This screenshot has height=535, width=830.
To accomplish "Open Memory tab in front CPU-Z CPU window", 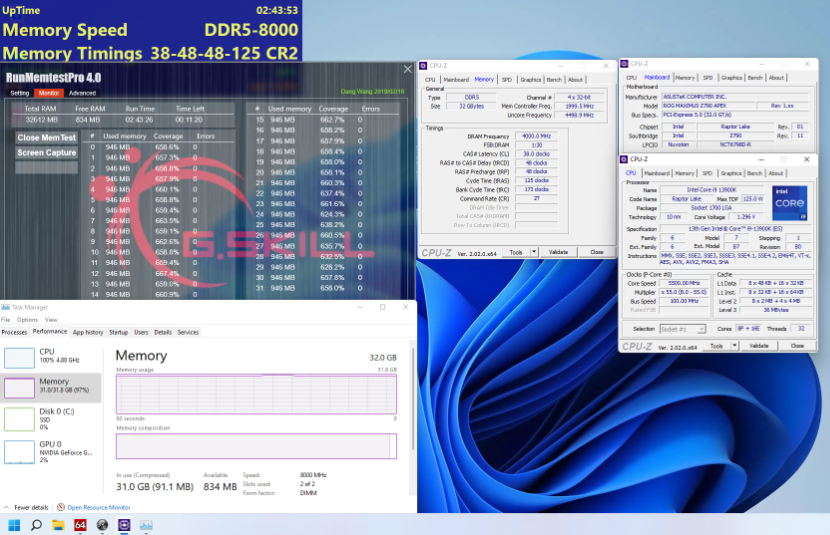I will (x=684, y=173).
